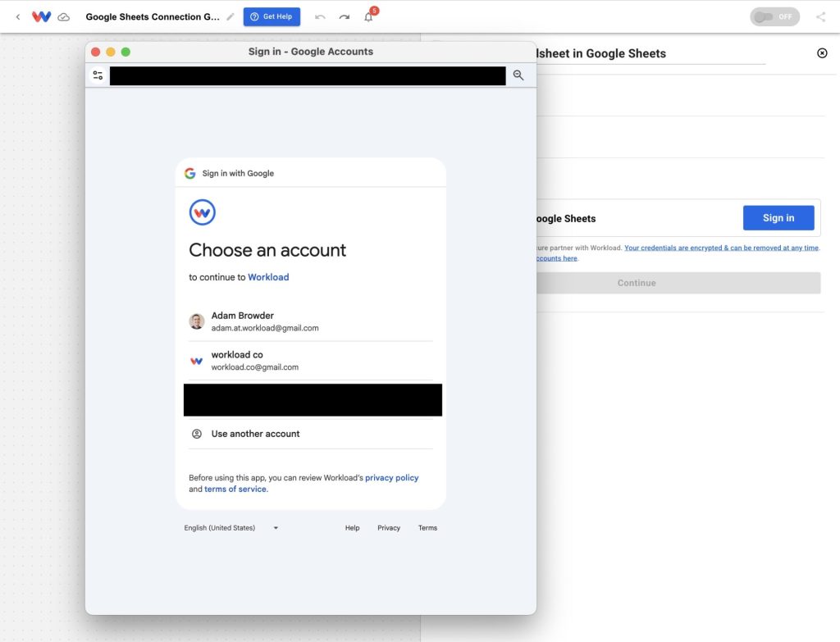Viewport: 840px width, 642px height.
Task: Close the Google sign-in popup window
Action: pyautogui.click(x=95, y=52)
